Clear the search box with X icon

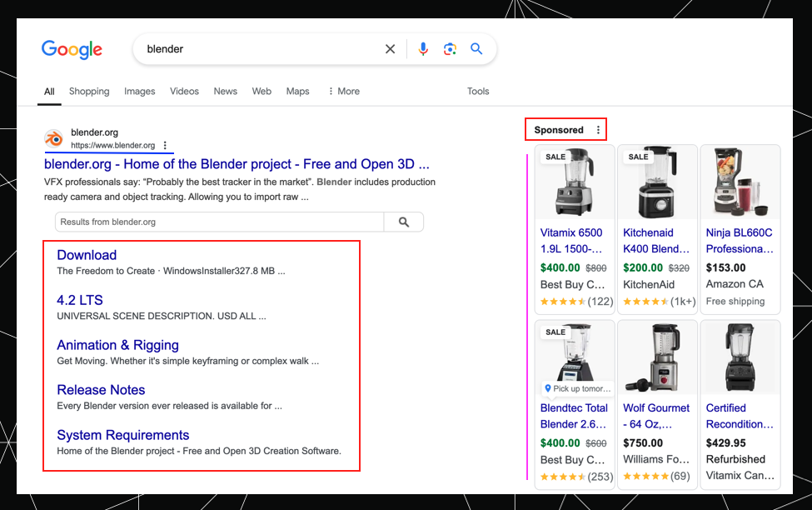(x=390, y=49)
